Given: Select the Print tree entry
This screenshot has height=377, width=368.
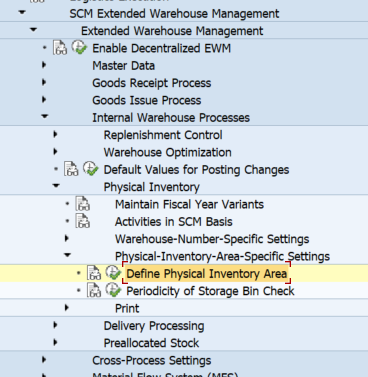Looking at the screenshot, I should pyautogui.click(x=127, y=308).
